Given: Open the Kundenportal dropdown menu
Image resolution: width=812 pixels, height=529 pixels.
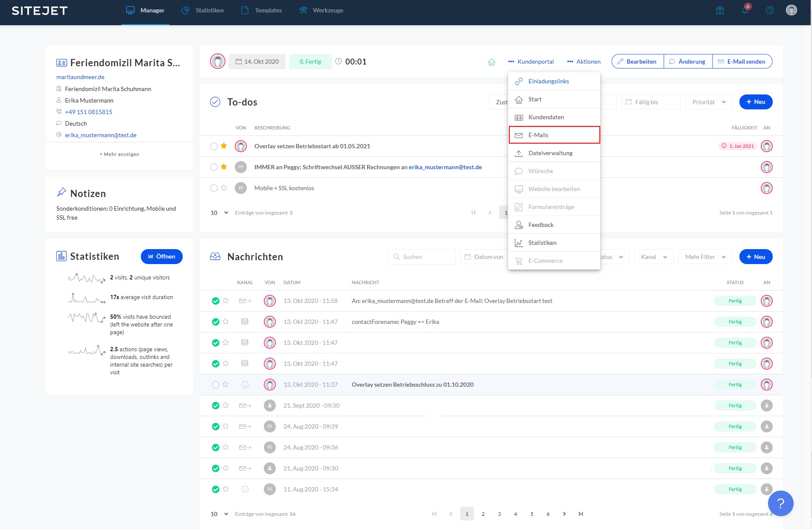Looking at the screenshot, I should pyautogui.click(x=531, y=62).
